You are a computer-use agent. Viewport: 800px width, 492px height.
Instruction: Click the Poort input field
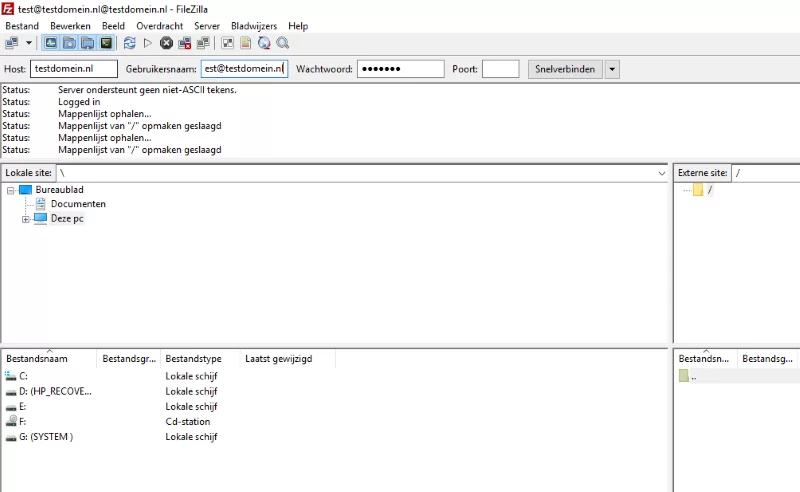click(501, 69)
